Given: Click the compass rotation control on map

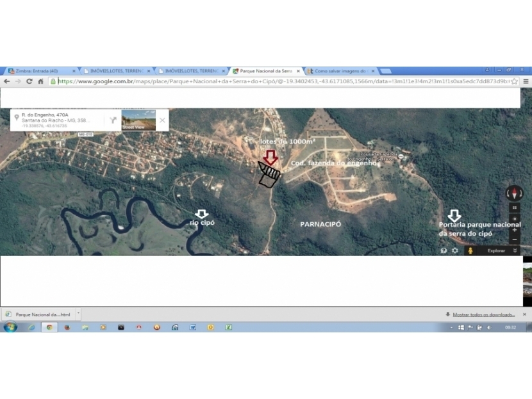Looking at the screenshot, I should coord(514,193).
